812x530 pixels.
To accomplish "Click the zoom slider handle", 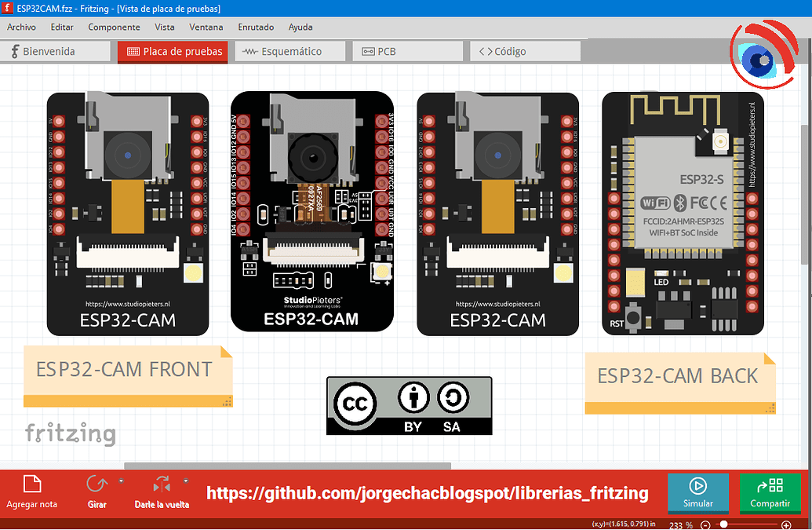I will click(723, 525).
